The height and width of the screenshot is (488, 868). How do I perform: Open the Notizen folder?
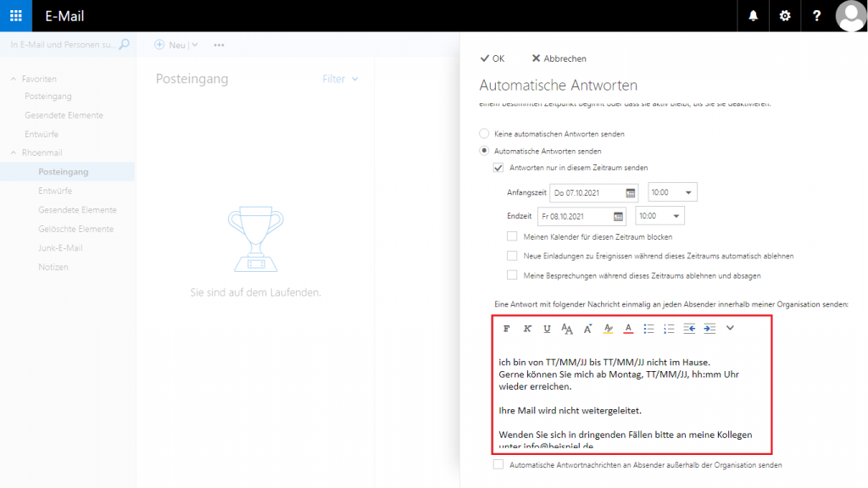pos(53,267)
